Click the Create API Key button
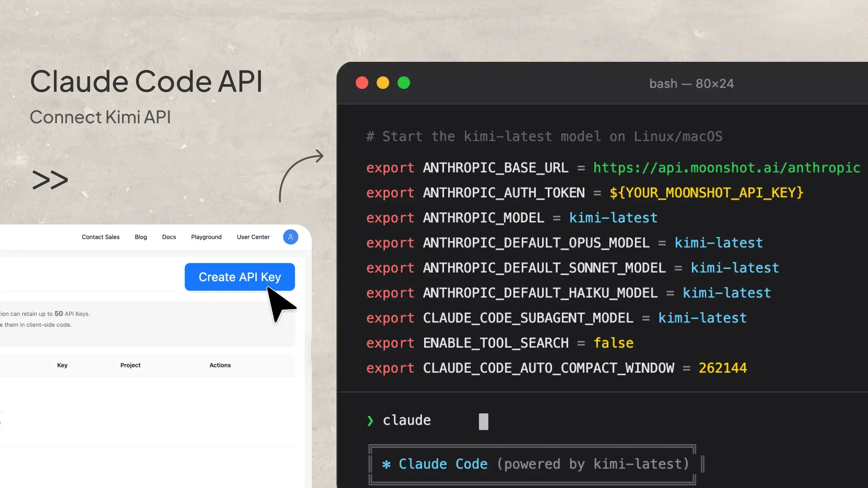Viewport: 868px width, 488px height. (x=240, y=277)
